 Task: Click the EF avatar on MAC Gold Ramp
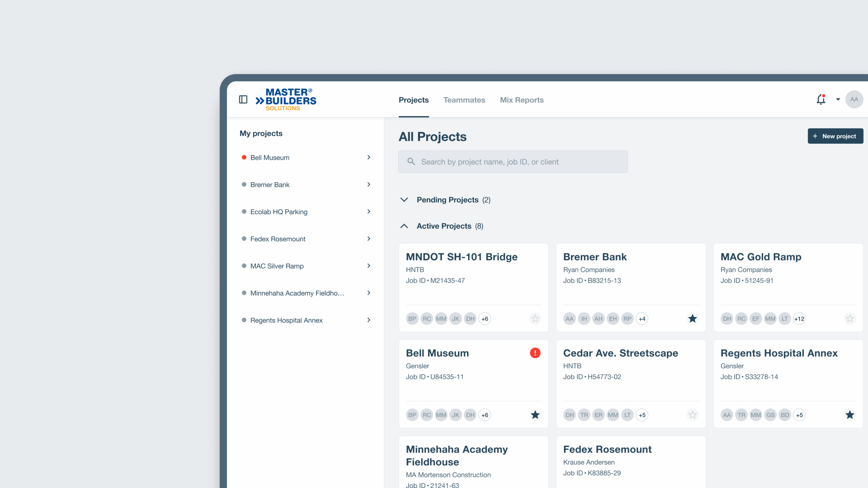coord(756,319)
